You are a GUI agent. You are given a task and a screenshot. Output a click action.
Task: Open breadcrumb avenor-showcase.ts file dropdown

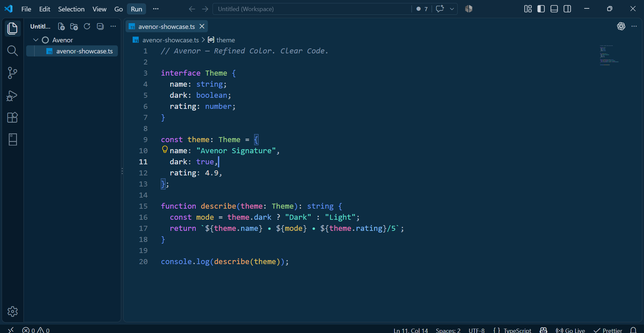[x=166, y=40]
